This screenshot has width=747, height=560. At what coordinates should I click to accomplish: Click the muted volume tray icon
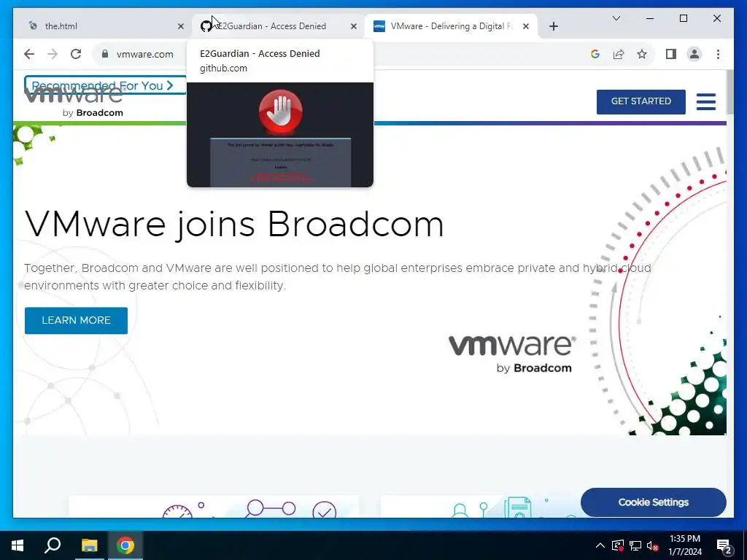coord(653,545)
